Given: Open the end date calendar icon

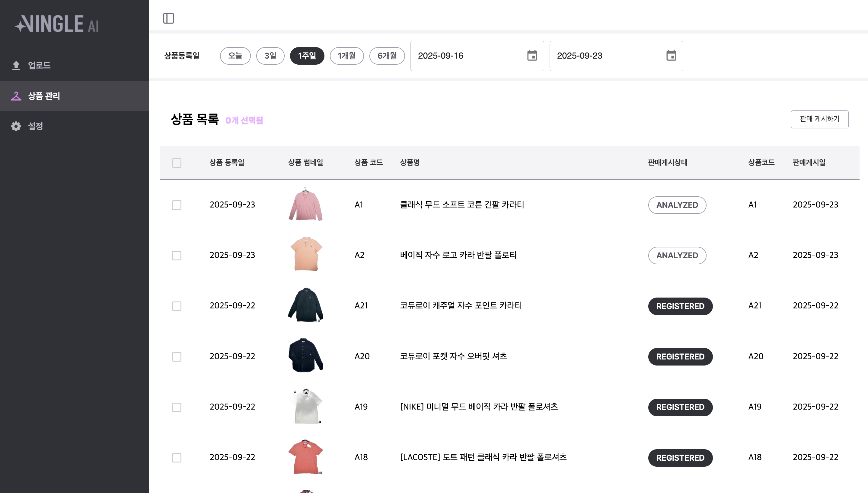Looking at the screenshot, I should [671, 56].
